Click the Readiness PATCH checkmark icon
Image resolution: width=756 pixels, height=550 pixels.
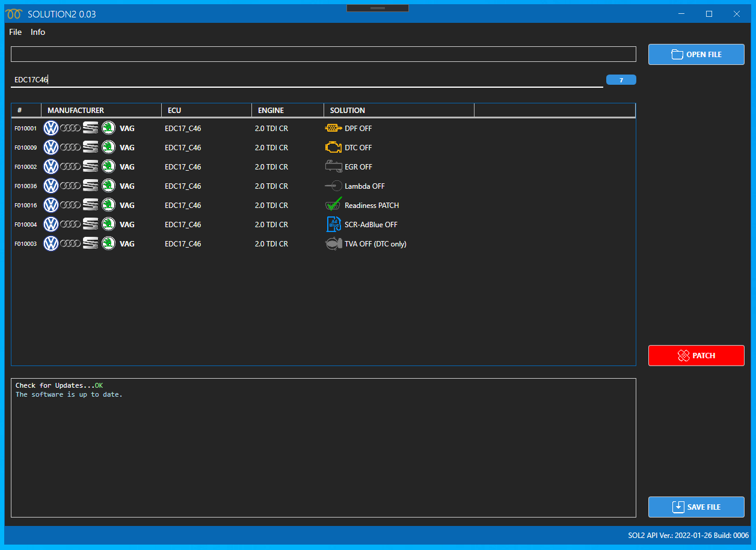[x=333, y=204]
